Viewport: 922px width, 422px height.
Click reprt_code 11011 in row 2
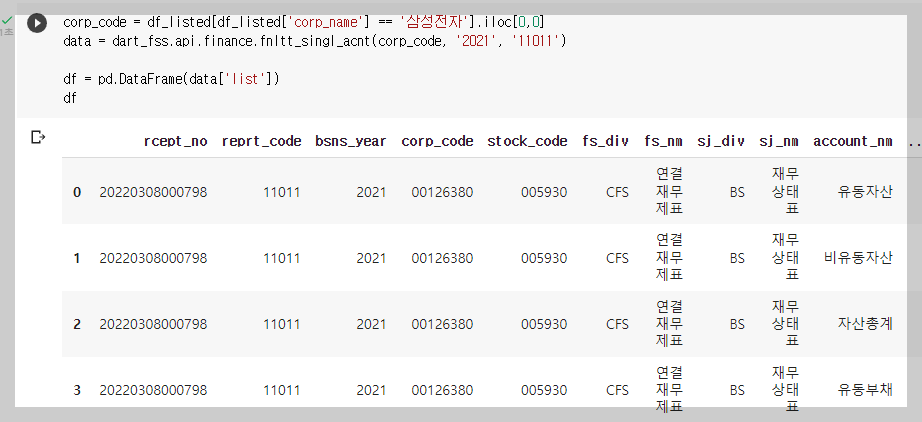coord(282,324)
